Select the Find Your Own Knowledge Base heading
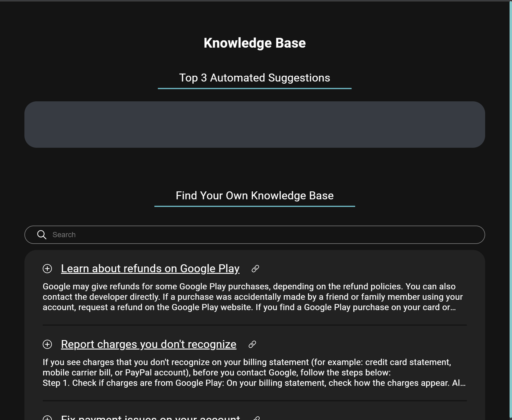 [x=254, y=196]
